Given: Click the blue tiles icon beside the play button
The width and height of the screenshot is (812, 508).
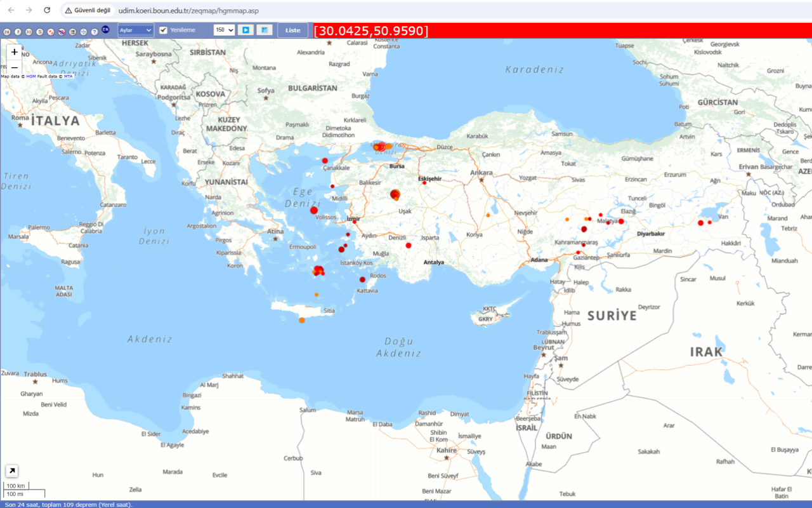Looking at the screenshot, I should [265, 29].
